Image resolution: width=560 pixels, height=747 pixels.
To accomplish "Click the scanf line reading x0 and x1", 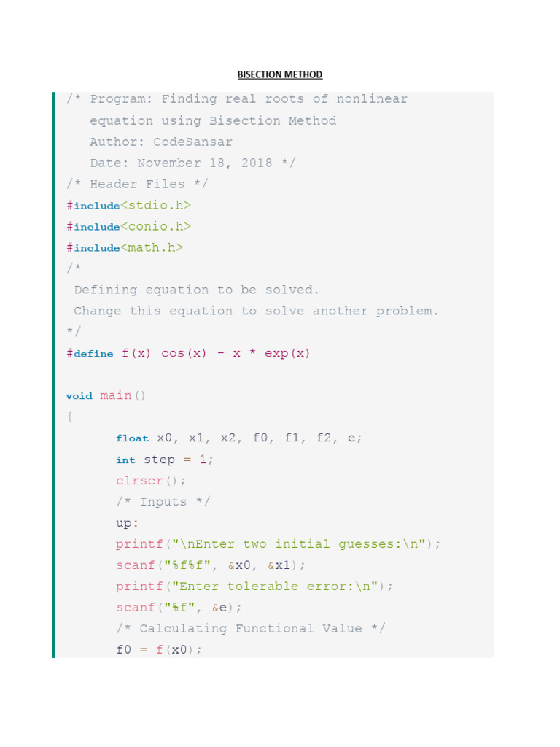I will 211,565.
